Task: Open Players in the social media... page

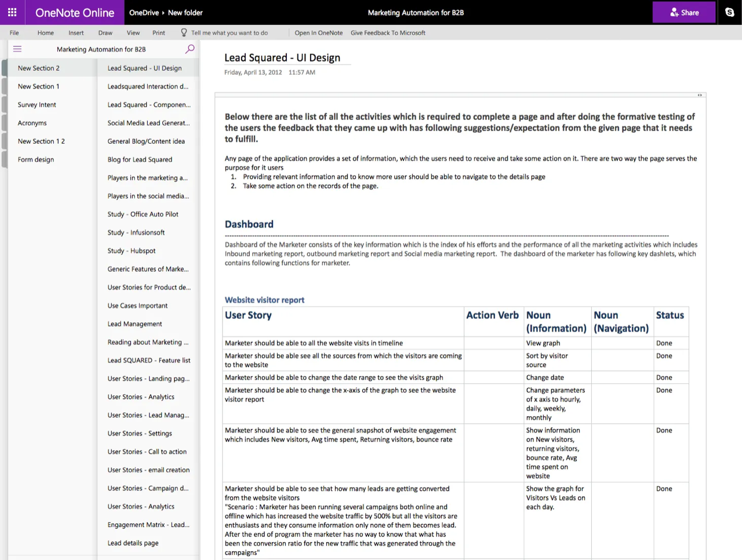Action: [148, 196]
